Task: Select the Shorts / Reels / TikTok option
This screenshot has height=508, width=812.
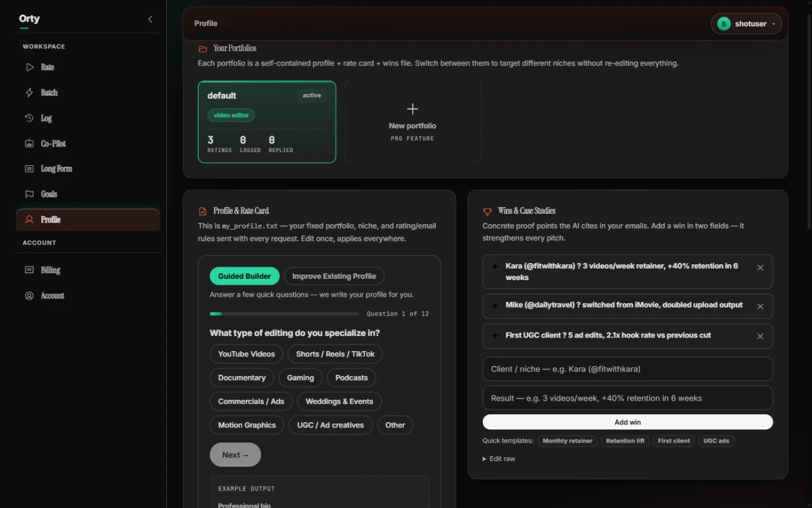Action: 335,354
